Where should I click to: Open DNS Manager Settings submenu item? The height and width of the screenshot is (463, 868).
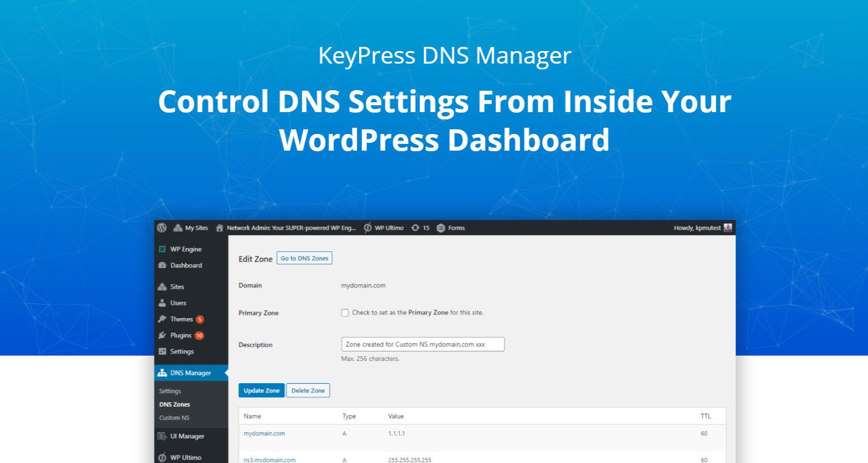(170, 391)
